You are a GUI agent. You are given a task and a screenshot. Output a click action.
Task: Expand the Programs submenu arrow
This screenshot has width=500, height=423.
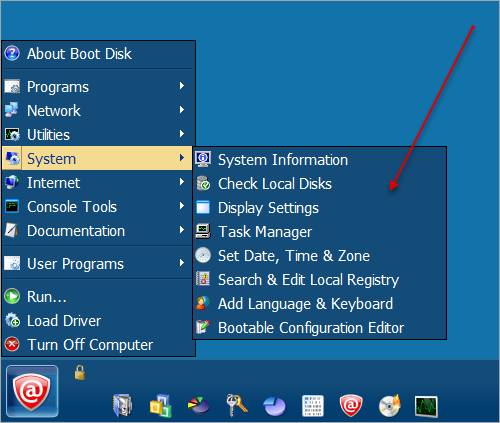(182, 86)
